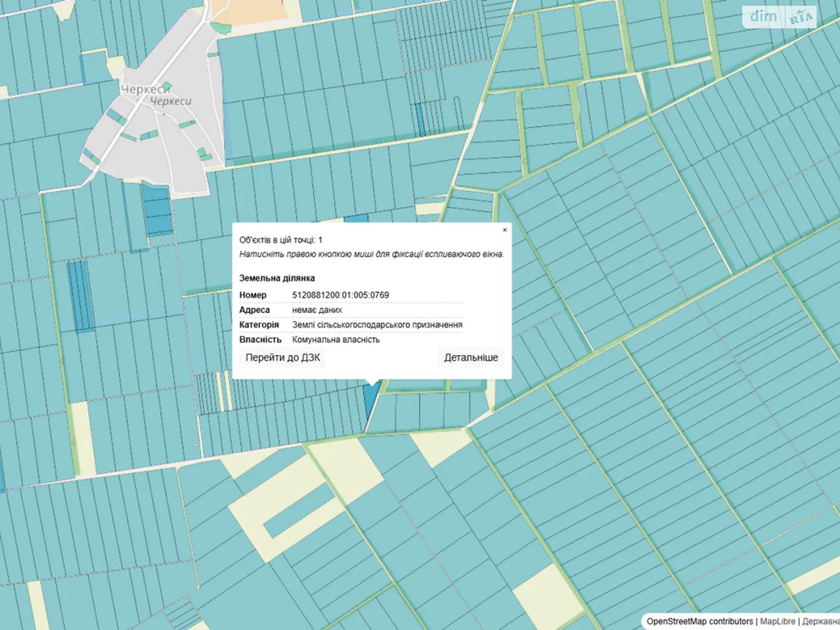Click the 'Номер' field label in popup

pyautogui.click(x=253, y=295)
